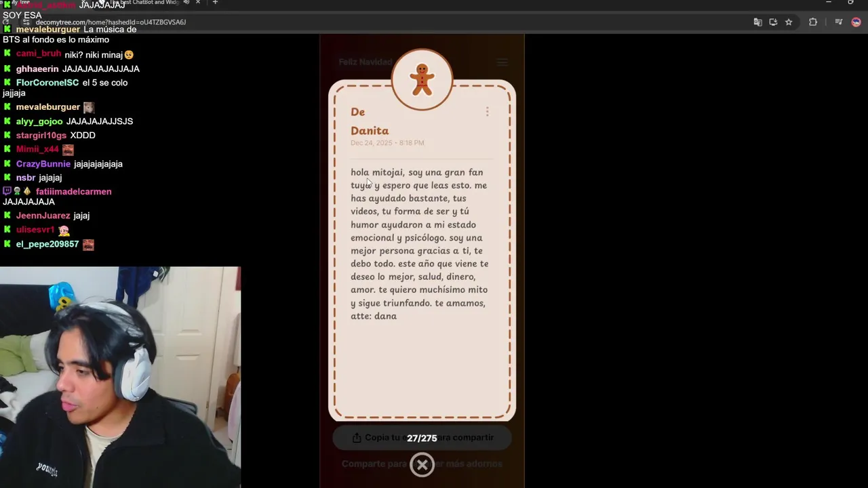Switch to the Best ChatBot and Widget tab

(x=146, y=3)
